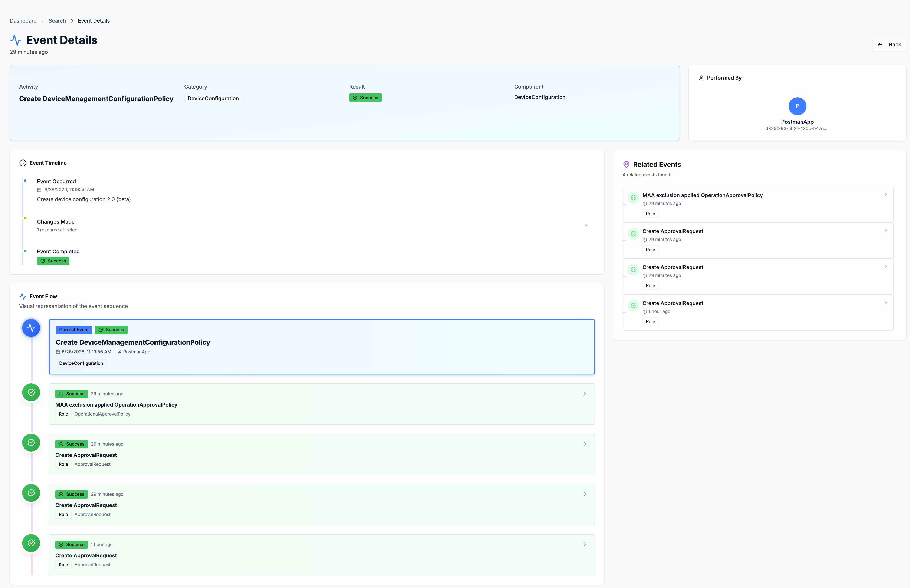Click DeviceConfiguration tag in Current Event card
Viewport: 910px width, 588px height.
(x=81, y=363)
